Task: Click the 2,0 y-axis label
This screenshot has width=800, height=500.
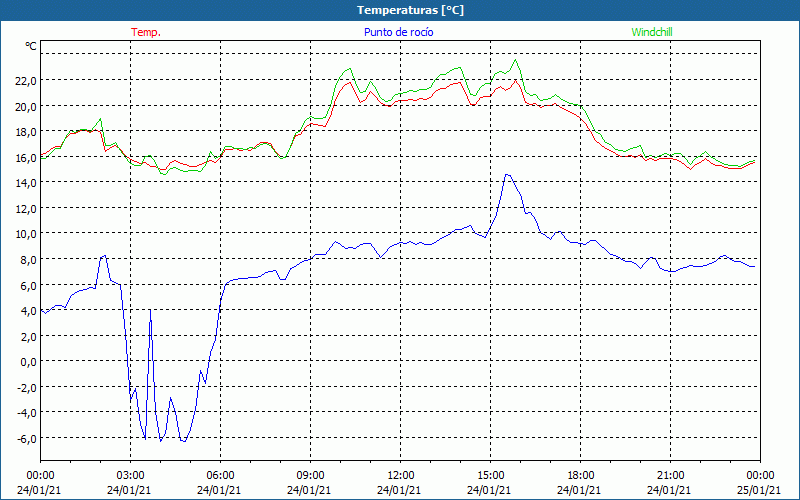Action: (x=29, y=336)
